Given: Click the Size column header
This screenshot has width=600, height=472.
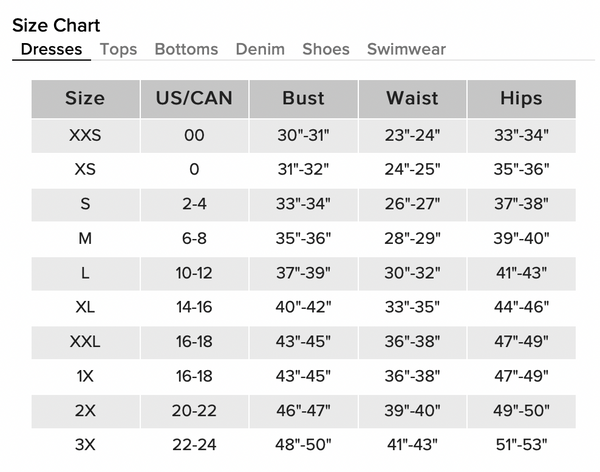Looking at the screenshot, I should 85,99.
